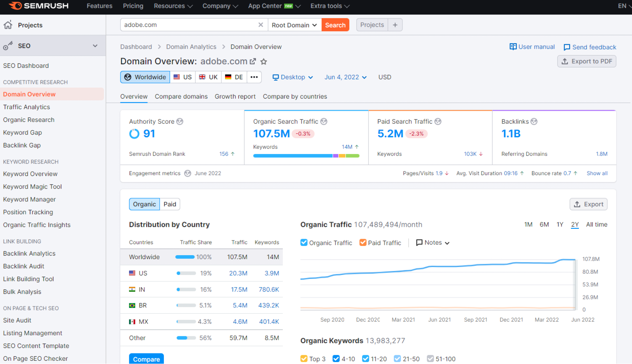Click the Organic Search Traffic globe icon
Viewport: 632px width, 364px height.
pyautogui.click(x=324, y=121)
